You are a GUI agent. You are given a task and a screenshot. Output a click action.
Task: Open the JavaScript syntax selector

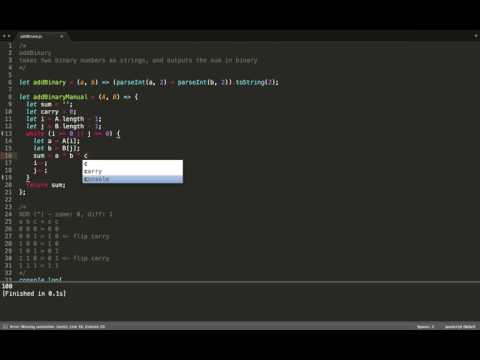(x=460, y=326)
